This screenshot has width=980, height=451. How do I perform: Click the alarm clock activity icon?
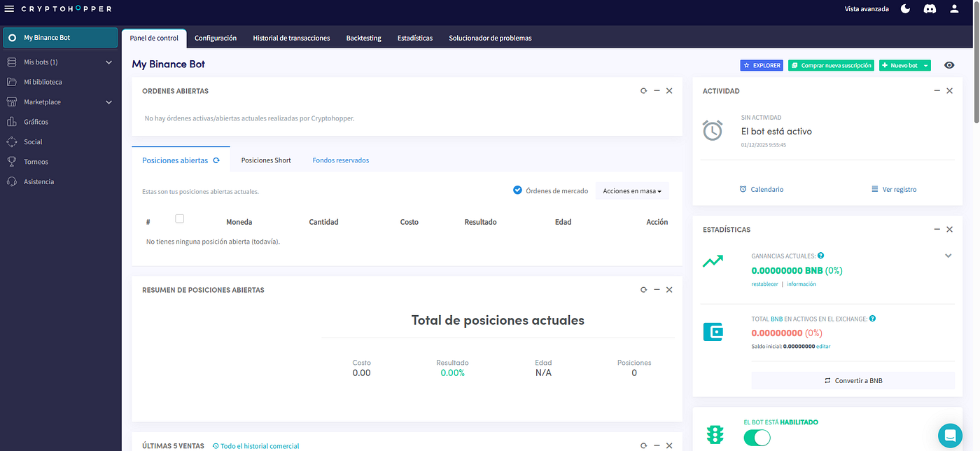pyautogui.click(x=713, y=130)
